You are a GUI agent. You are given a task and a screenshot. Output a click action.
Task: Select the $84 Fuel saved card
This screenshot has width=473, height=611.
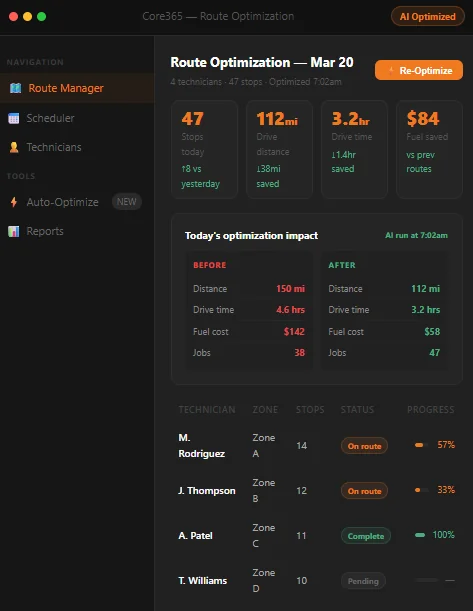click(429, 150)
